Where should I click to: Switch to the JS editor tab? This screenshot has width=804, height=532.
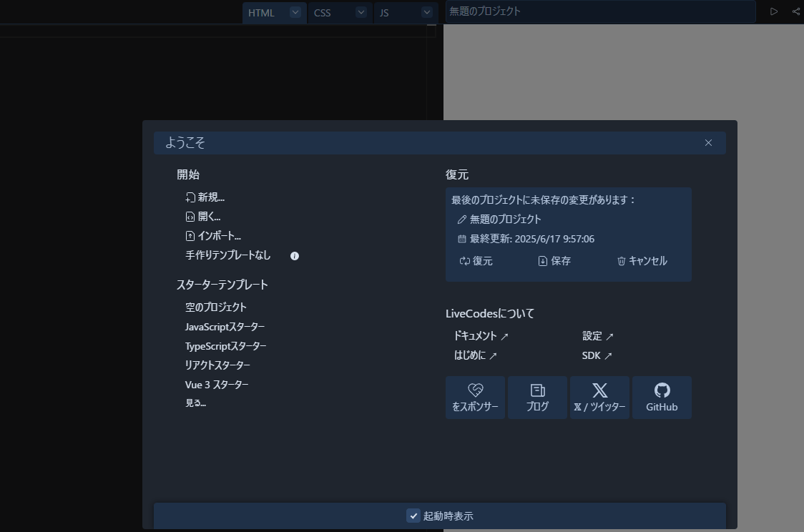click(384, 13)
